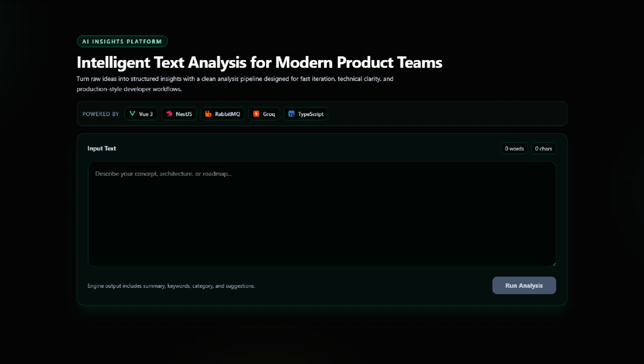Select the Groq tech badge
Image resolution: width=644 pixels, height=364 pixels.
pyautogui.click(x=264, y=114)
